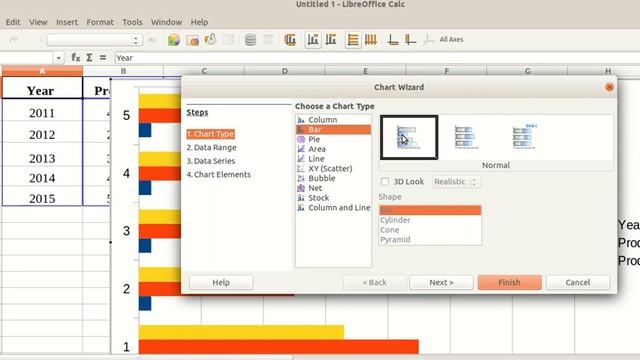The width and height of the screenshot is (640, 360).
Task: Click the Format Selection icon beside element dropdown
Action: (x=152, y=40)
